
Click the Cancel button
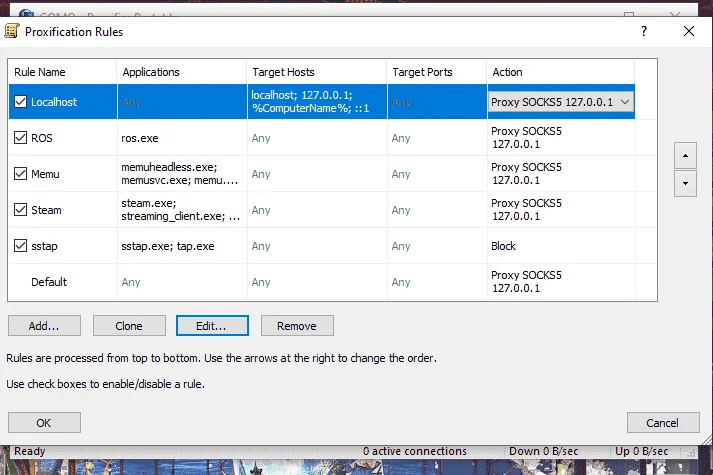click(663, 423)
